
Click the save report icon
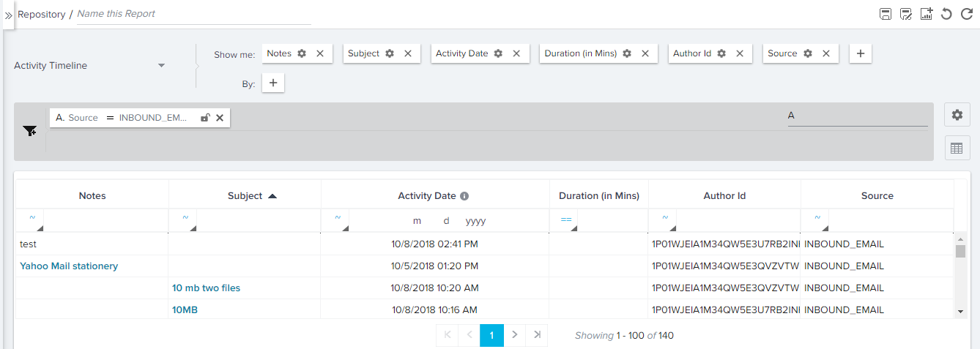885,14
